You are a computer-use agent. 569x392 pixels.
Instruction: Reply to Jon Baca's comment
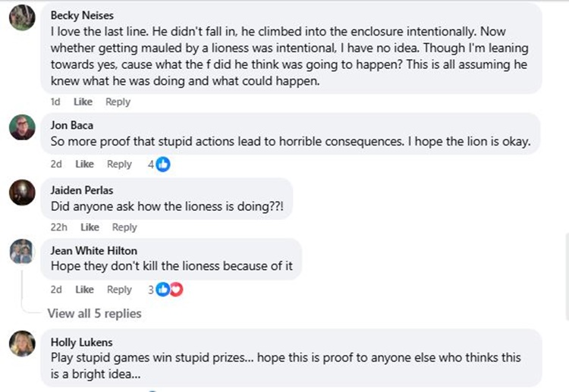pyautogui.click(x=119, y=165)
